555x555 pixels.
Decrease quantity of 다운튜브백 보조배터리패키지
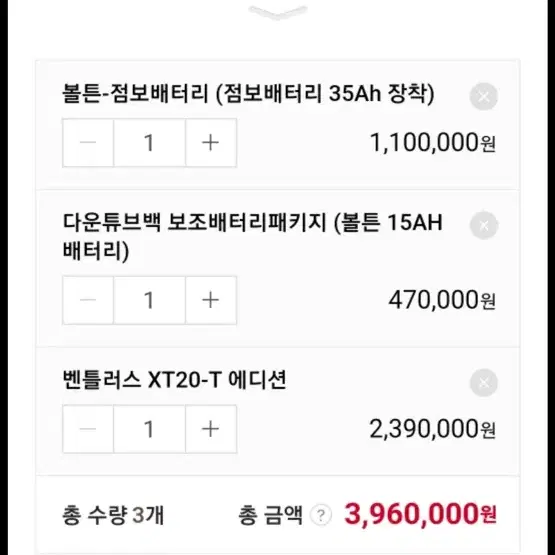pyautogui.click(x=88, y=300)
